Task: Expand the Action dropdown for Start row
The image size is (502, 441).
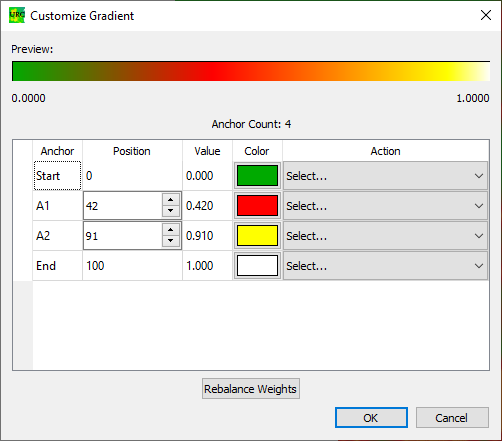Action: coord(385,176)
